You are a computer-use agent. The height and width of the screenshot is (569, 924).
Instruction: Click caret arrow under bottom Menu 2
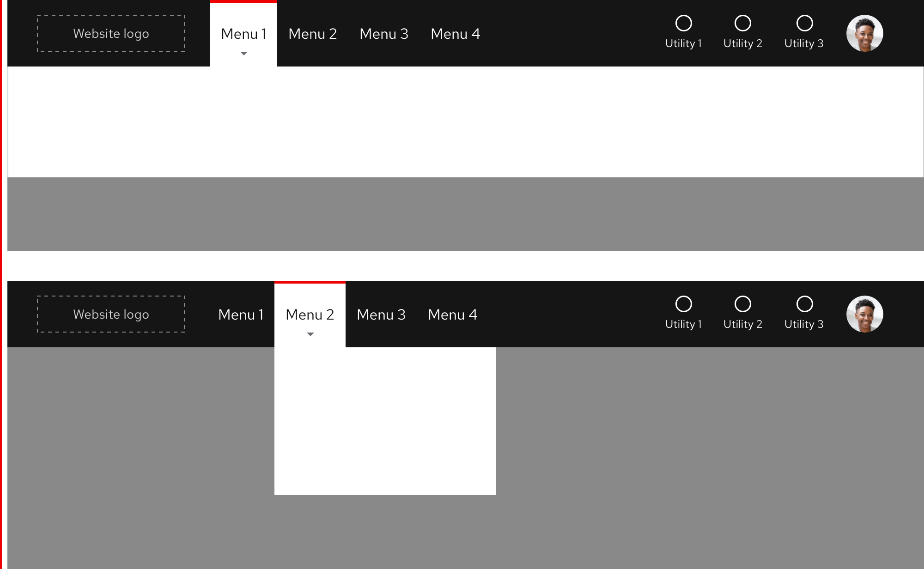coord(310,334)
